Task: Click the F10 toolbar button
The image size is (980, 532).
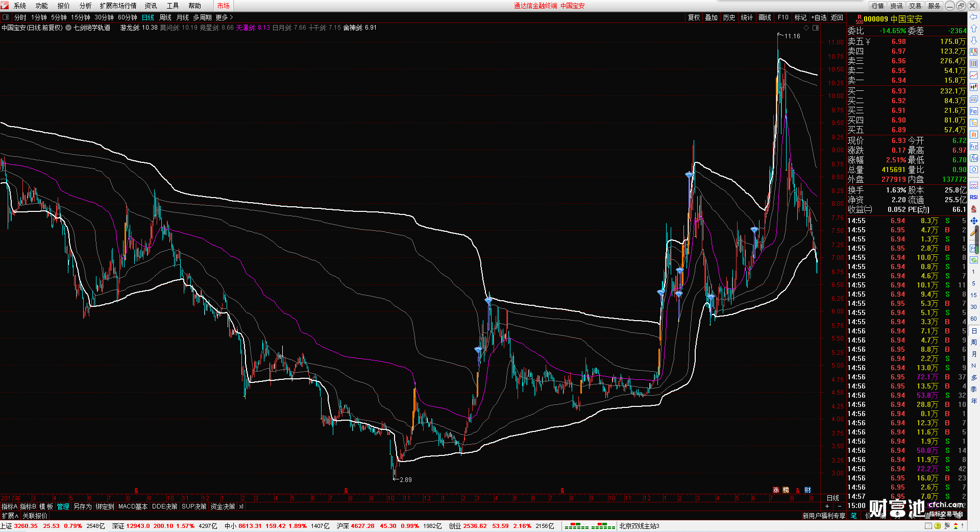Action: tap(783, 17)
